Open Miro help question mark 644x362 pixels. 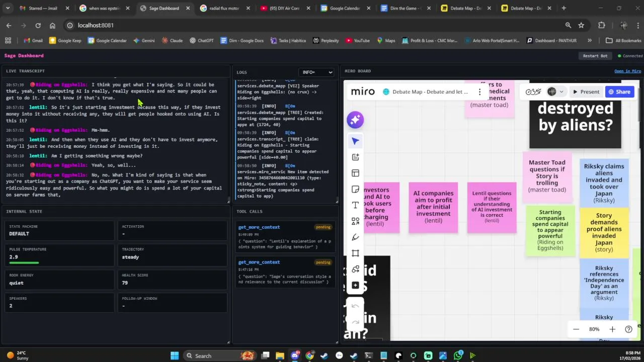pyautogui.click(x=628, y=329)
